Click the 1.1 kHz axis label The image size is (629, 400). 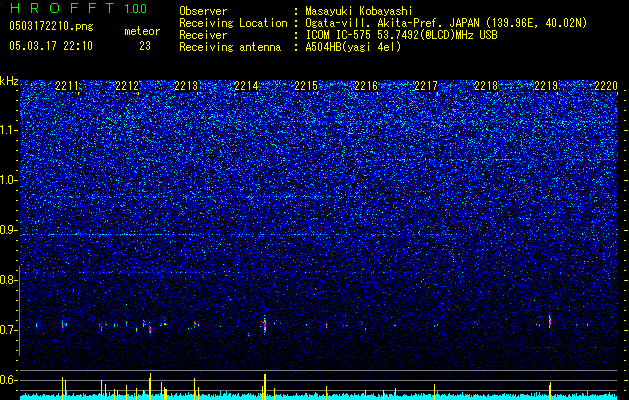click(x=9, y=130)
